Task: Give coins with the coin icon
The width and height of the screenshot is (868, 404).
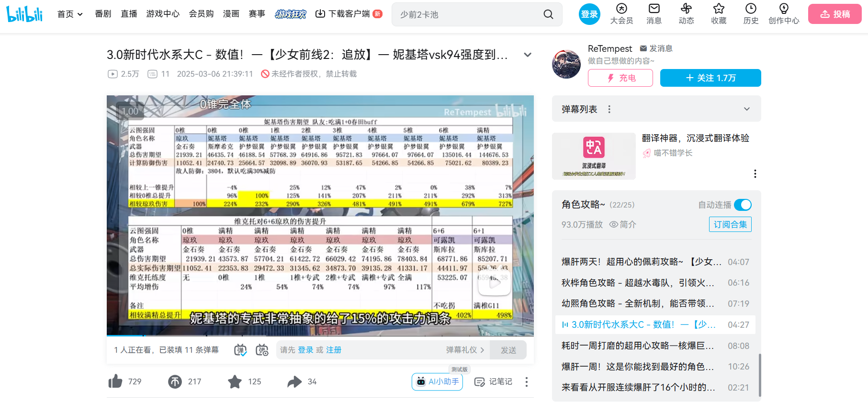Action: 175,381
